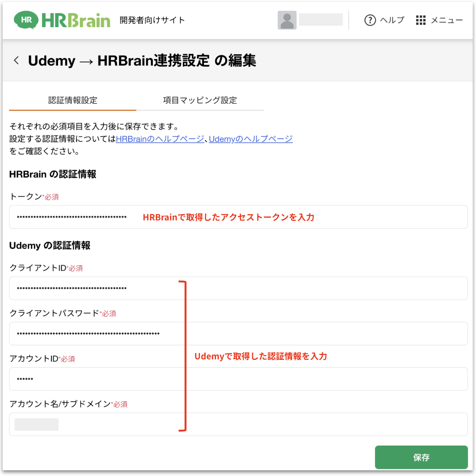Click the 開発者向けサイト header text
This screenshot has width=476, height=476.
[152, 20]
